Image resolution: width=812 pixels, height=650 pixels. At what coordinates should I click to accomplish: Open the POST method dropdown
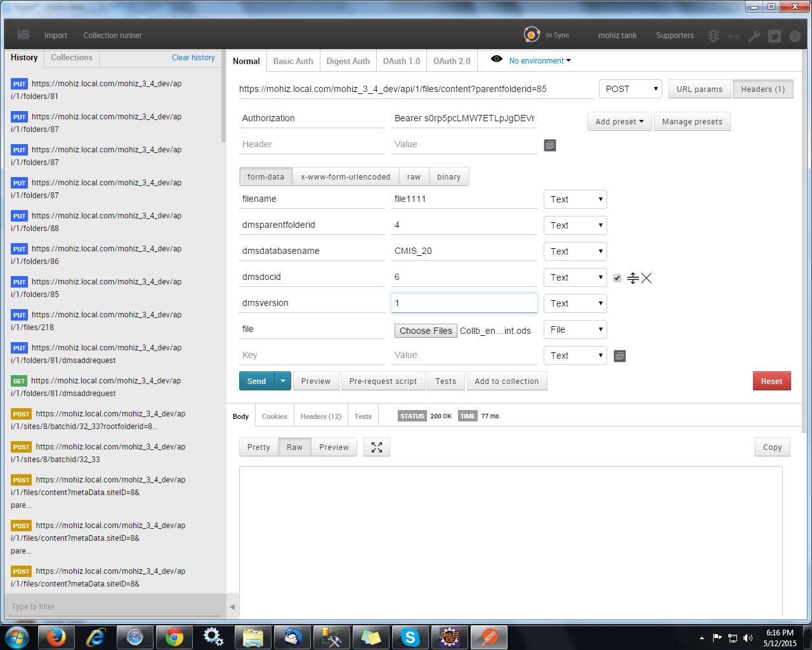[x=630, y=89]
